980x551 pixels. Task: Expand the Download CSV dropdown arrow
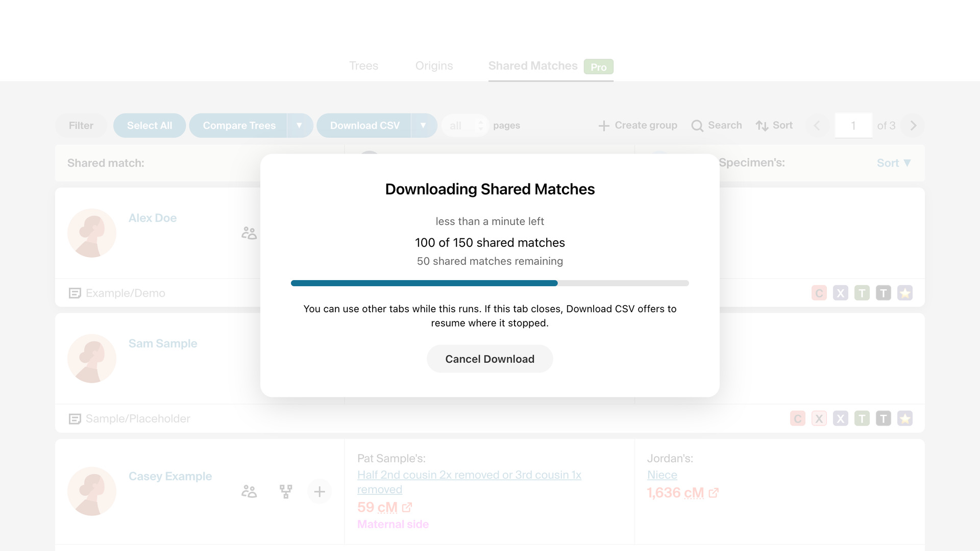click(x=424, y=126)
